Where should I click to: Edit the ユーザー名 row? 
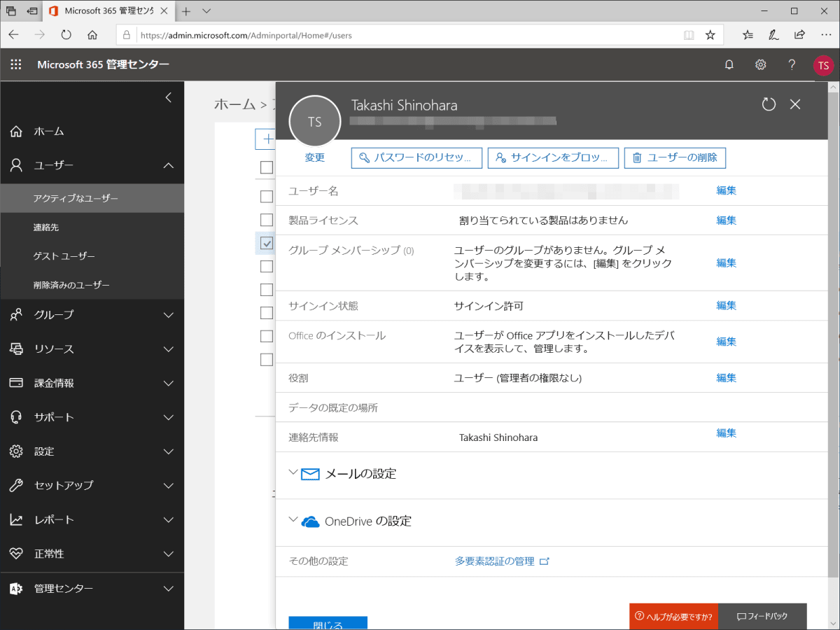pyautogui.click(x=726, y=190)
